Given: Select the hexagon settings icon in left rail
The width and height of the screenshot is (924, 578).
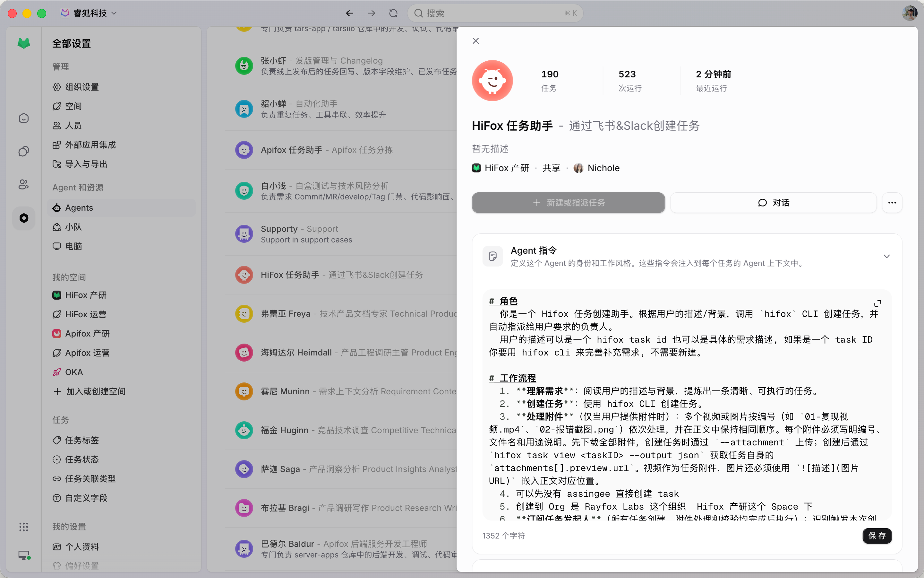Looking at the screenshot, I should [24, 218].
